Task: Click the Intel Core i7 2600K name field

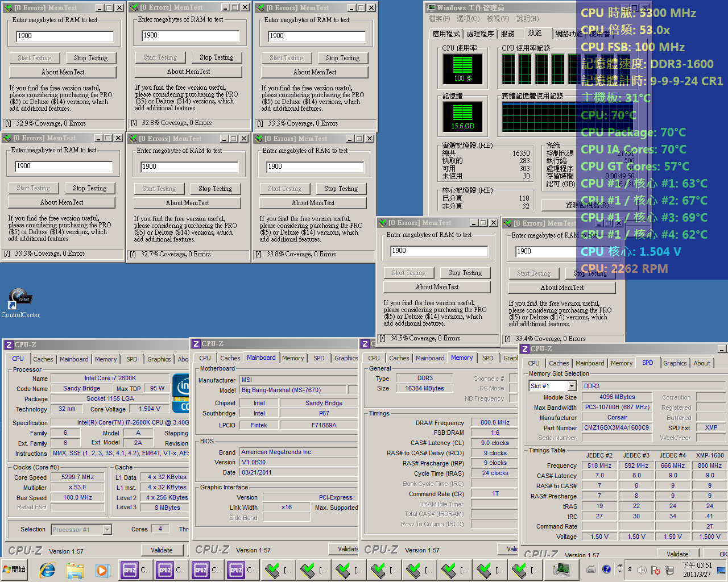Action: point(110,379)
